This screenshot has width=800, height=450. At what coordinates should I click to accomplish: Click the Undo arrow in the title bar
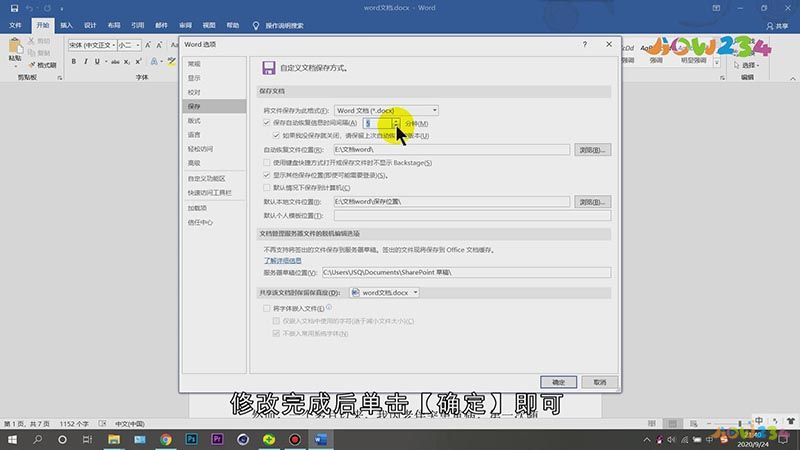tap(29, 8)
